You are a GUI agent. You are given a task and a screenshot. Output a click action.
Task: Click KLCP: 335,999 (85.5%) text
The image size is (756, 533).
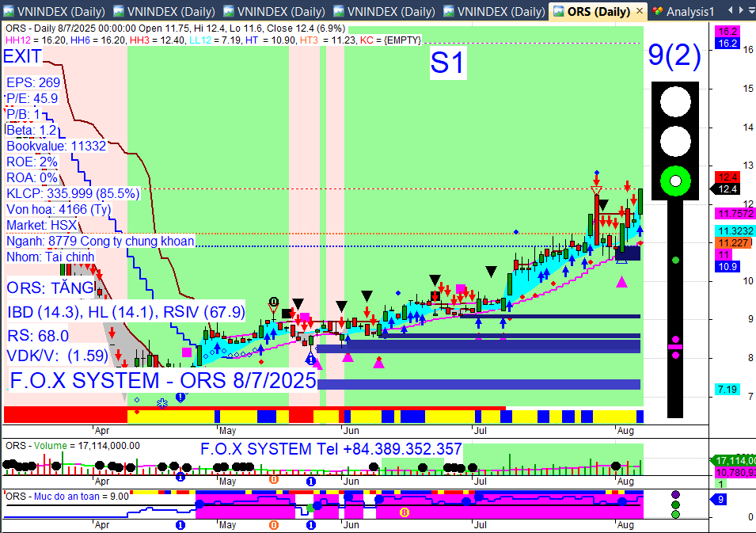pos(73,193)
